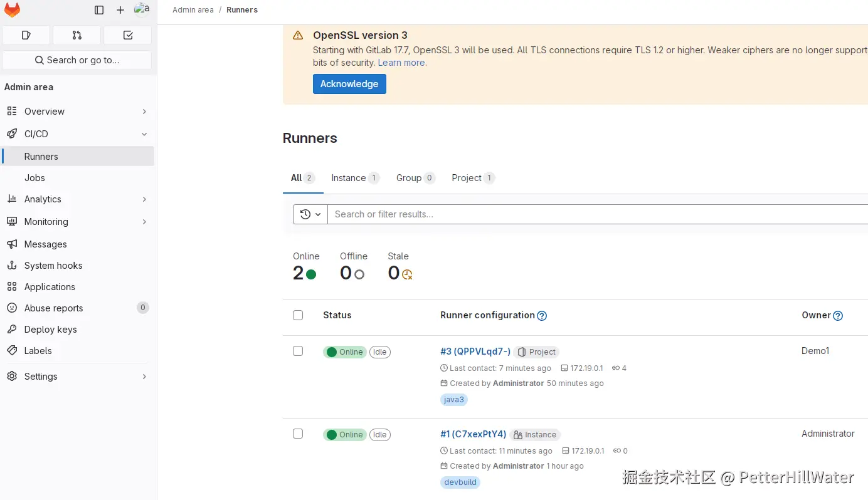This screenshot has width=868, height=500.
Task: Click the Labels tag icon
Action: tap(12, 351)
